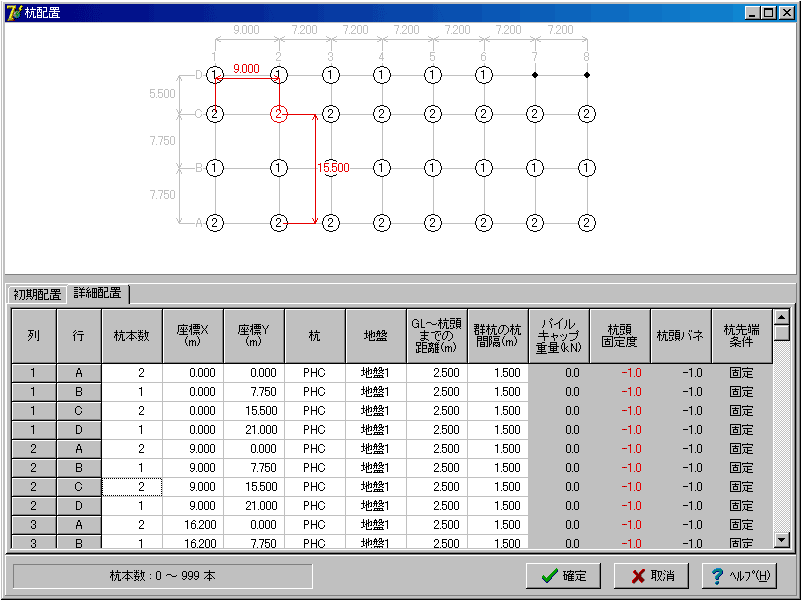Open help with the ヘルプ(H) button

pos(740,576)
